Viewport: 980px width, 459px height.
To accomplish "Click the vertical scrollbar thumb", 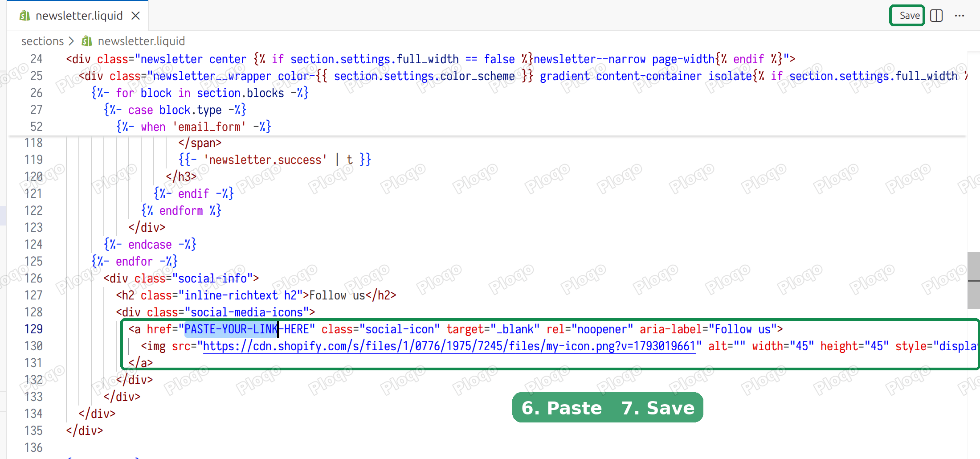I will (x=974, y=281).
